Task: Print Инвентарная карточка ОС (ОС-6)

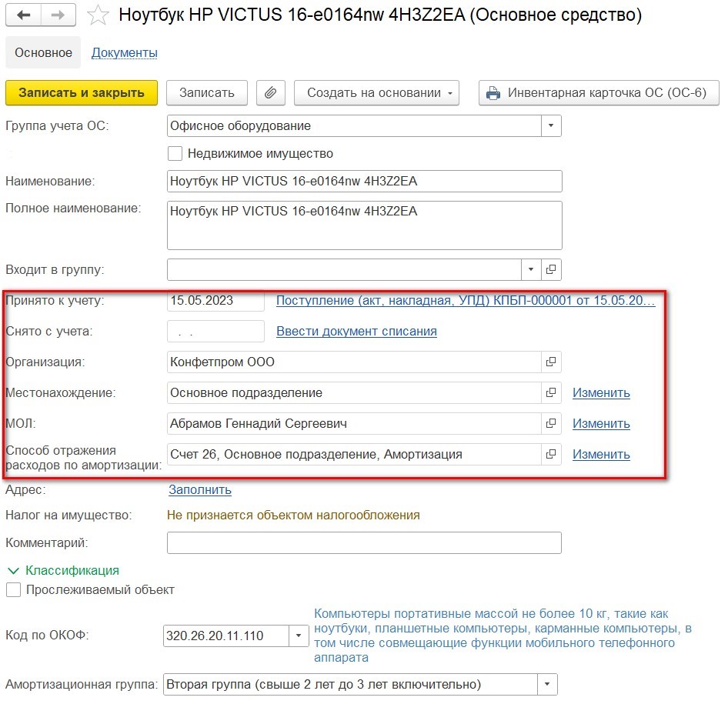Action: click(x=599, y=93)
